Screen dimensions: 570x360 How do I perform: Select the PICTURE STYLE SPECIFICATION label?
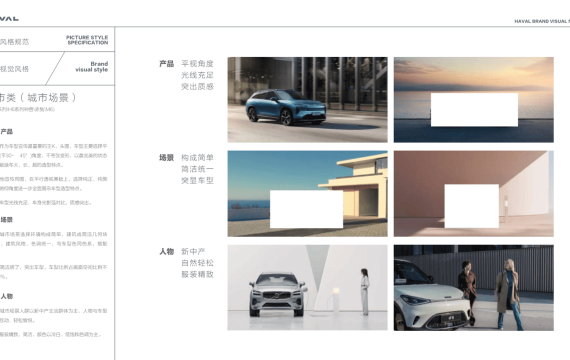(x=87, y=40)
